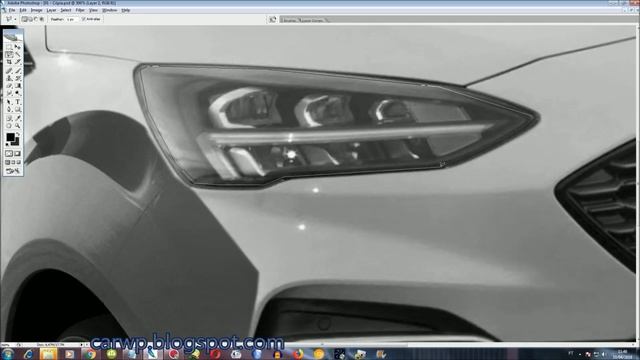Image resolution: width=640 pixels, height=360 pixels.
Task: Open the Edit menu
Action: pyautogui.click(x=23, y=10)
